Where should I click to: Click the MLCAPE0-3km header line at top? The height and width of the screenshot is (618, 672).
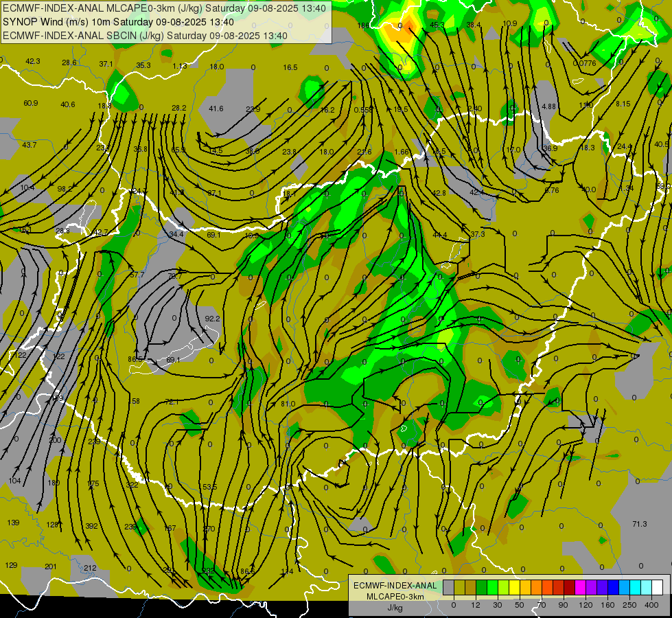[x=164, y=8]
